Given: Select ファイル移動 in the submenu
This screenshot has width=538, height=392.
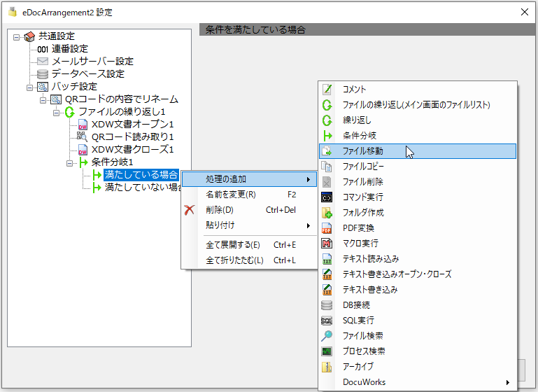Looking at the screenshot, I should (418, 151).
